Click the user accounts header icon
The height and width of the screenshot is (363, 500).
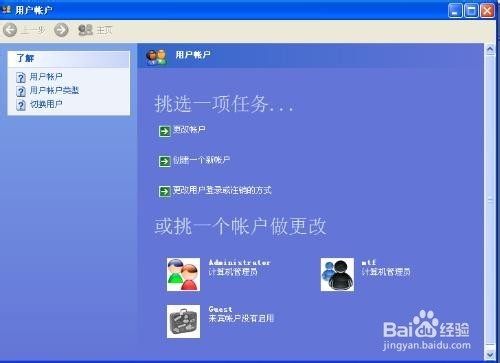point(156,57)
